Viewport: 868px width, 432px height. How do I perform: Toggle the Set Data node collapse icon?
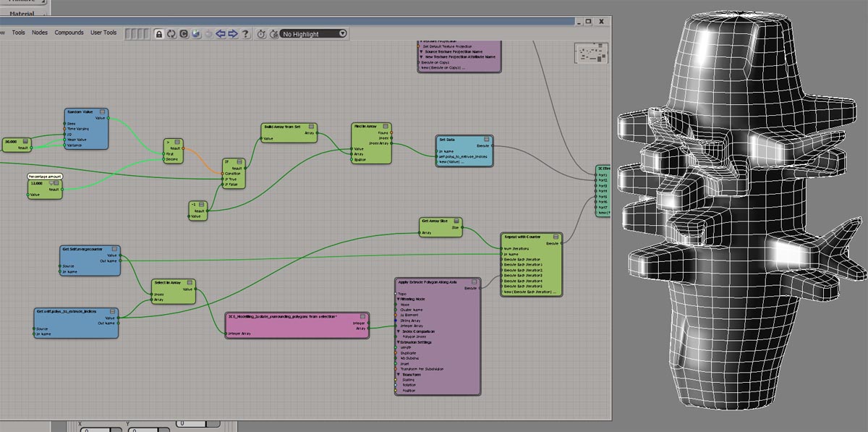click(488, 139)
